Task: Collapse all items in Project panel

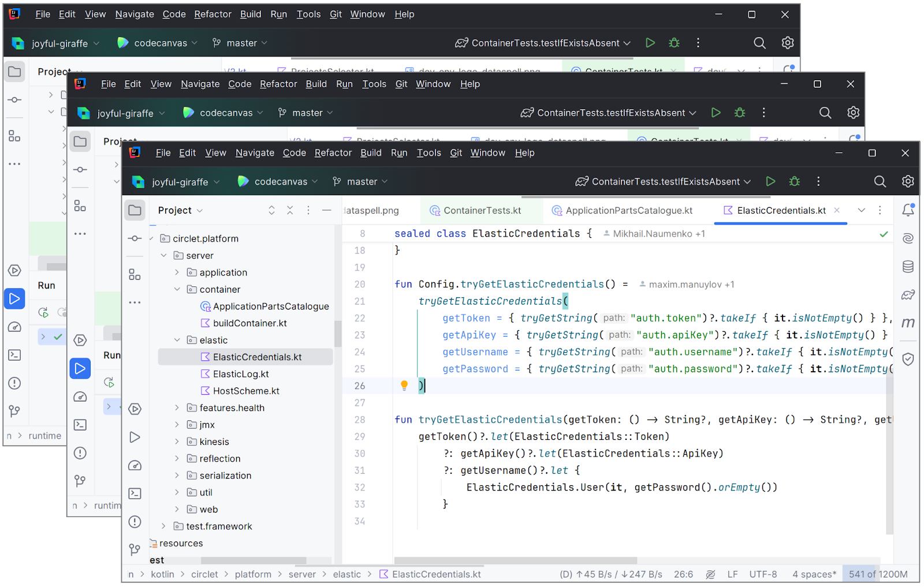Action: pyautogui.click(x=290, y=210)
